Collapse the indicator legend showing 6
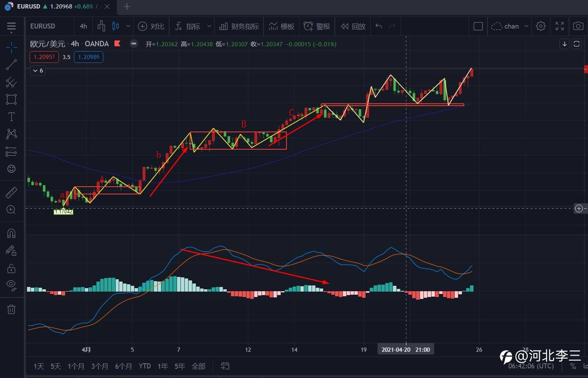 click(x=38, y=71)
